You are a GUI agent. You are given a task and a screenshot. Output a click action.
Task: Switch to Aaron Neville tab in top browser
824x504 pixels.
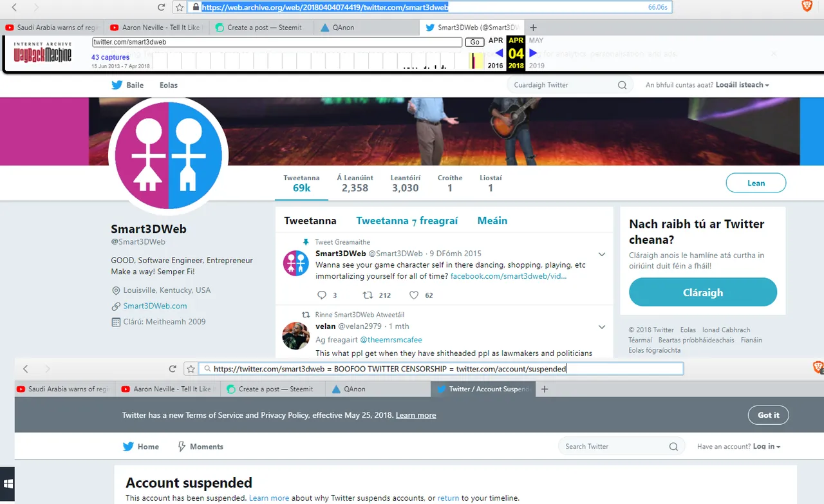156,28
